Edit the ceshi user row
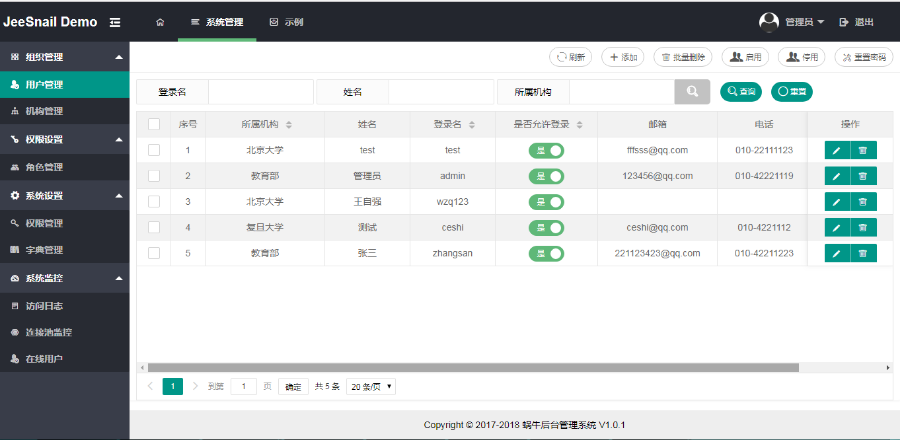The image size is (900, 440). [x=837, y=228]
